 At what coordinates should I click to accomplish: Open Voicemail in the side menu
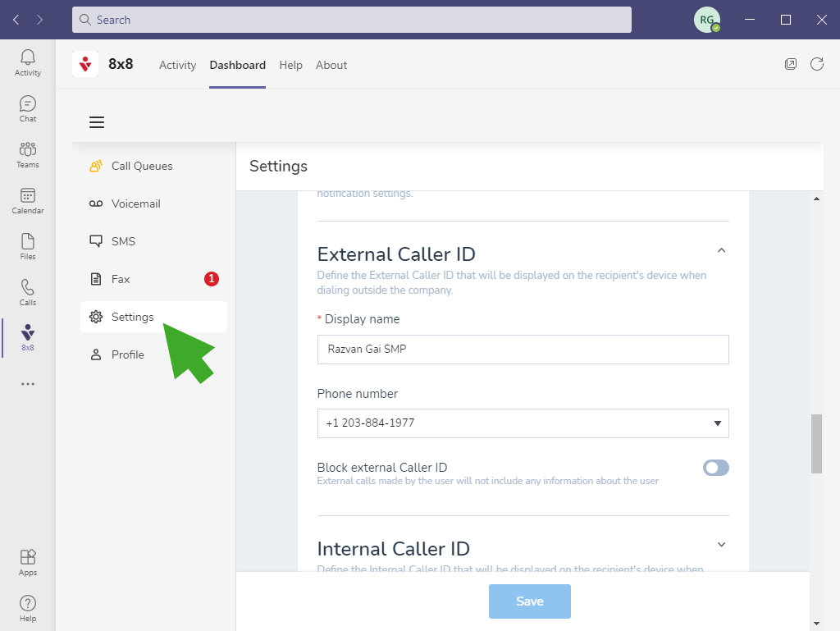135,203
